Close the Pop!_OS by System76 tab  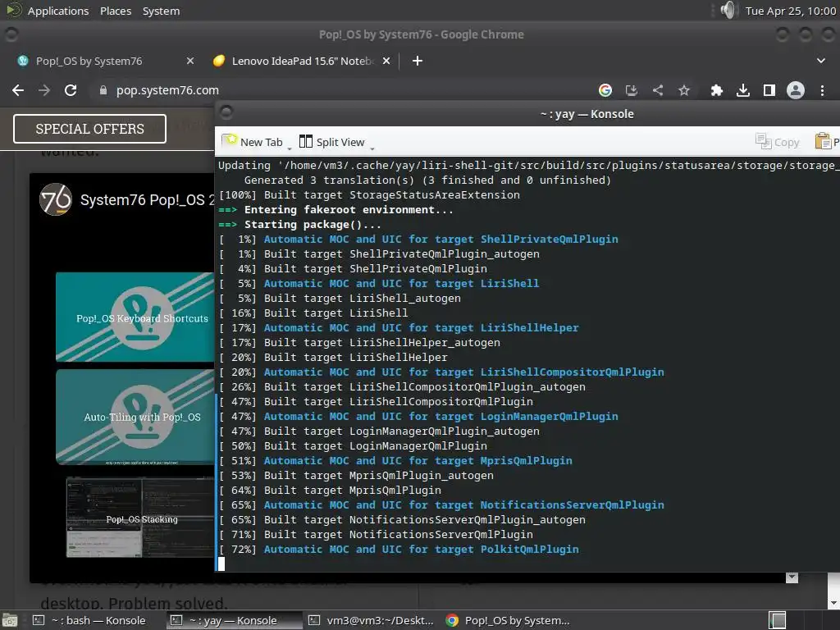click(x=190, y=61)
